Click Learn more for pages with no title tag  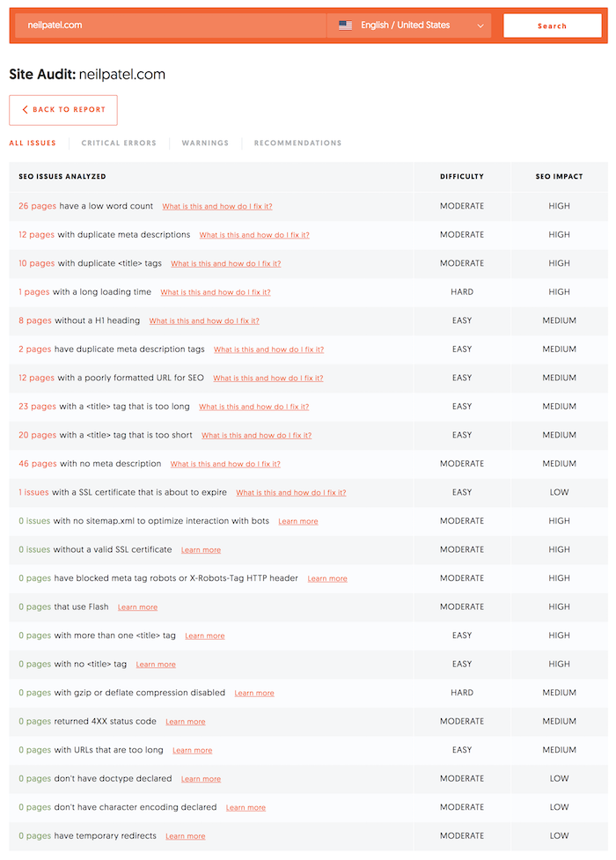coord(156,665)
